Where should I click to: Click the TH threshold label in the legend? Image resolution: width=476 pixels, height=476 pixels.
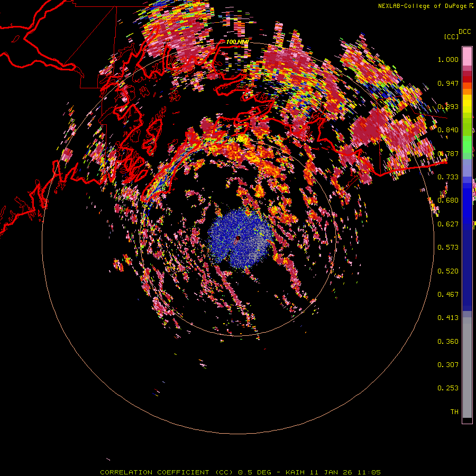click(x=454, y=412)
